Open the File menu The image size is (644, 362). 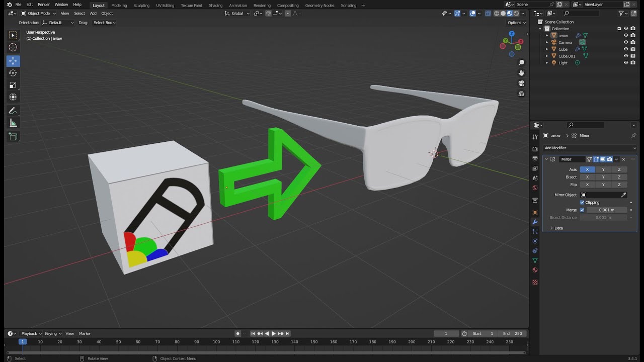[18, 5]
